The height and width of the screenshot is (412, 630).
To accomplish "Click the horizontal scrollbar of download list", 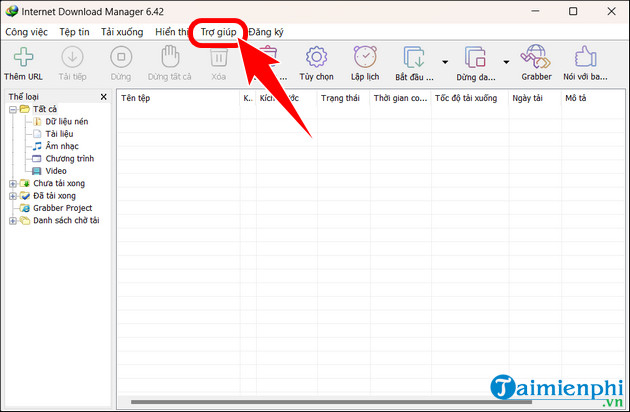I will (x=331, y=402).
